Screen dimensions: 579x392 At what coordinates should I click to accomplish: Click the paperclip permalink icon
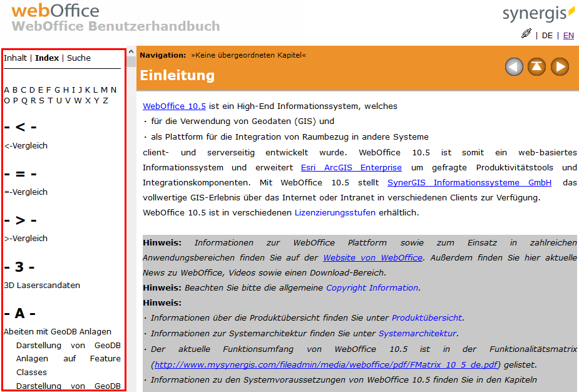526,34
